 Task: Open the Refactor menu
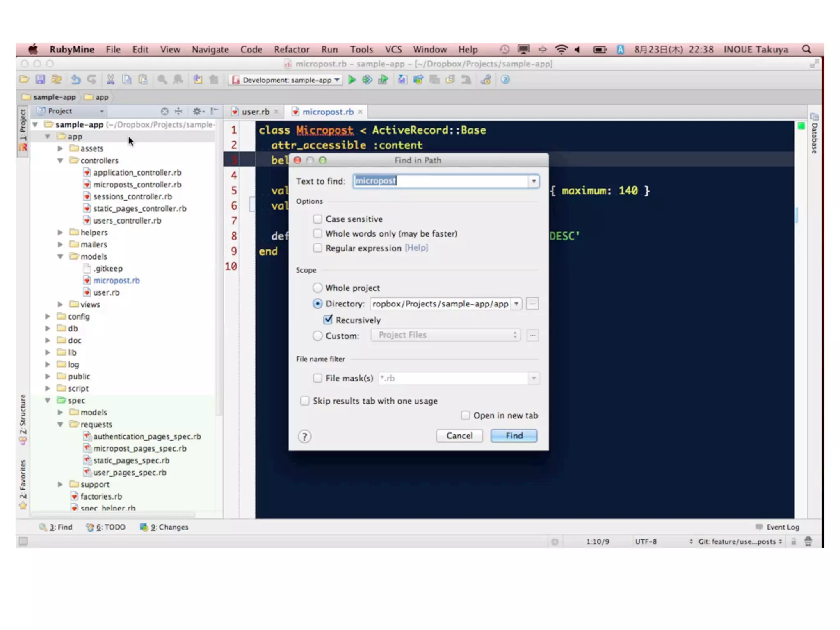(292, 50)
